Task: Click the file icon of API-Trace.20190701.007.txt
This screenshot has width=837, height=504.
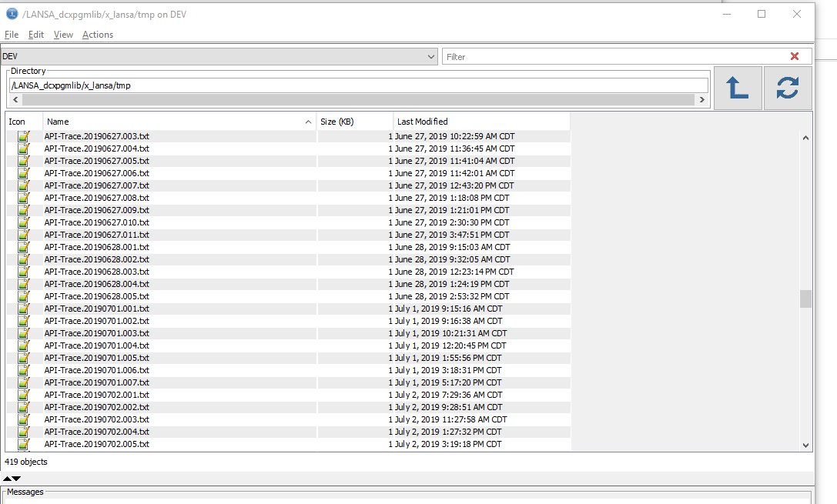Action: (x=24, y=382)
